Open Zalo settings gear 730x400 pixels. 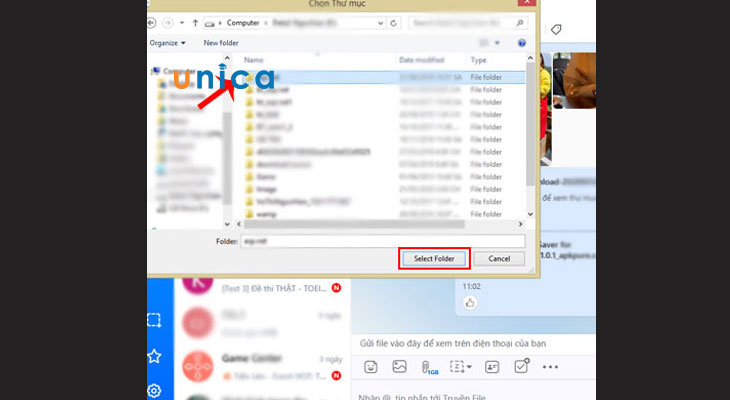click(x=154, y=390)
